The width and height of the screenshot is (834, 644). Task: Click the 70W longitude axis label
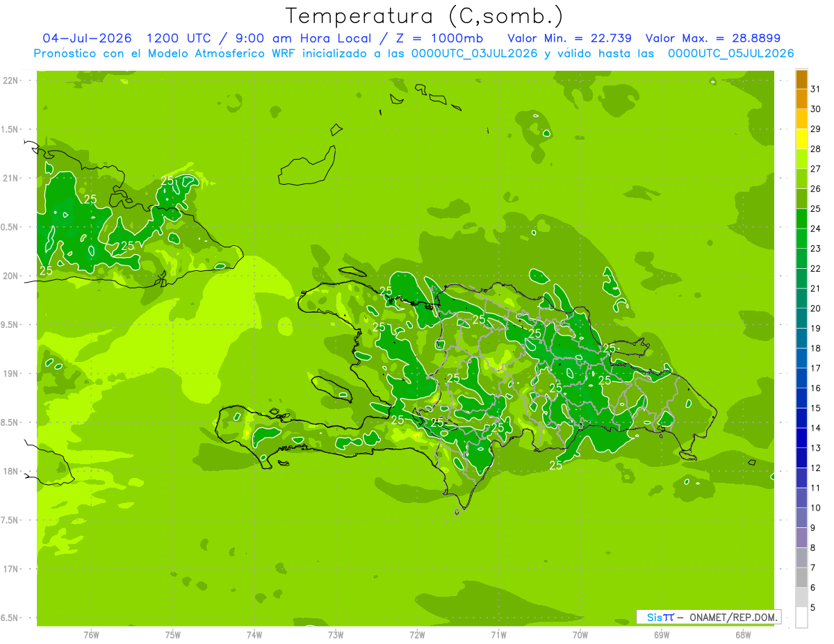[x=580, y=634]
